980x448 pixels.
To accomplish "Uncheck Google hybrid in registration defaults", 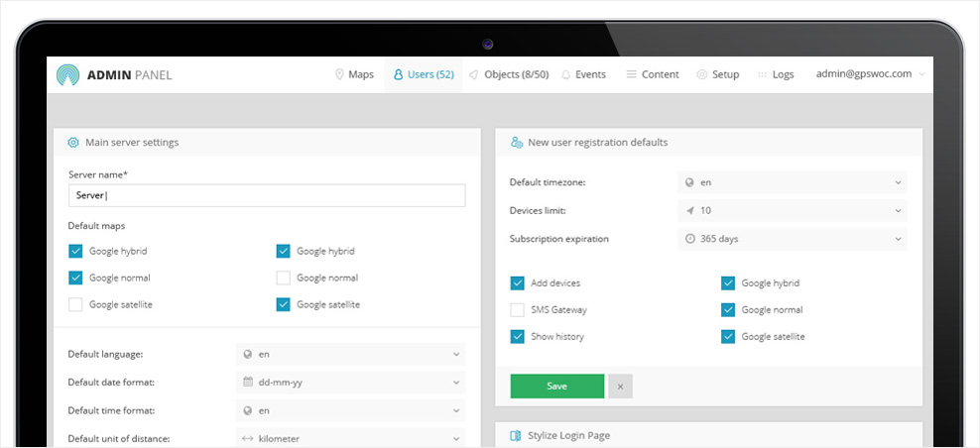I will click(728, 283).
